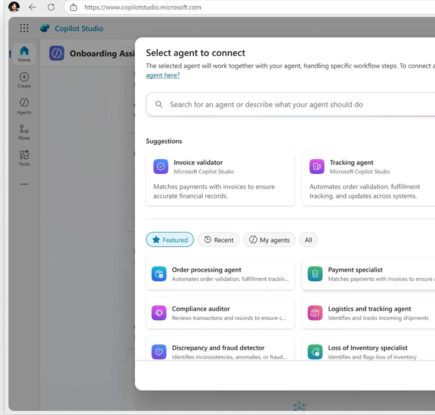435x415 pixels.
Task: Click the site lock icon in the address bar
Action: coord(74,7)
